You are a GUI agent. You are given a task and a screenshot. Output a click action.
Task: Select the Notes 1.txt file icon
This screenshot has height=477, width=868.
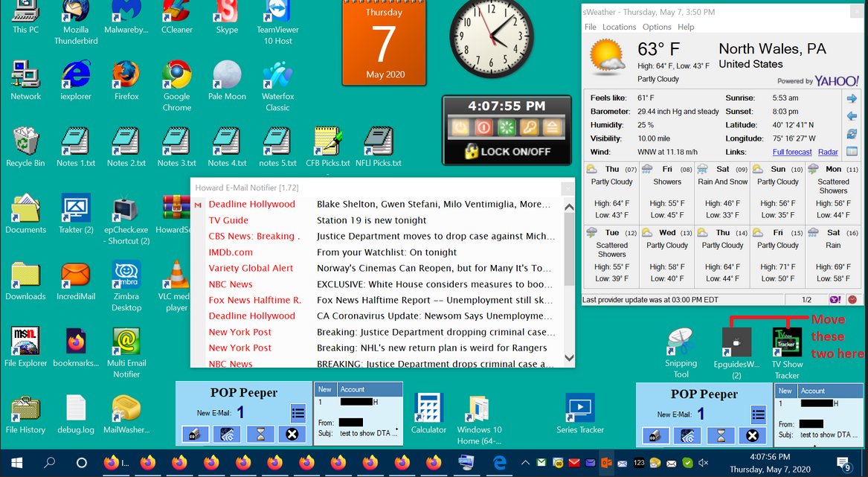point(76,141)
